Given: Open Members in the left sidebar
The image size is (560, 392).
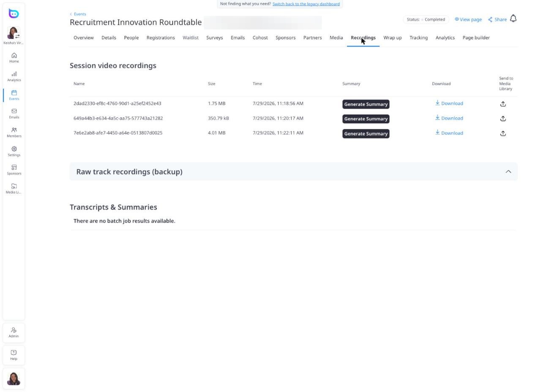Looking at the screenshot, I should point(14,132).
